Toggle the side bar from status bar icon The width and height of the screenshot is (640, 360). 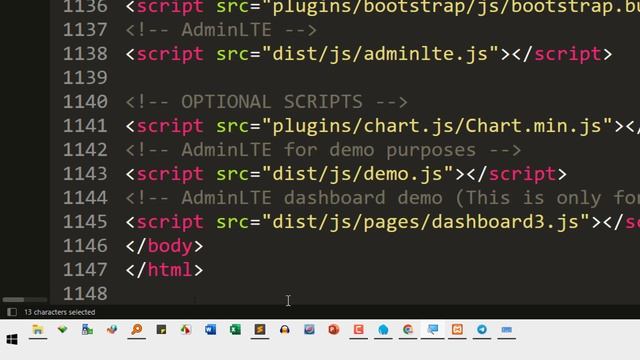pyautogui.click(x=12, y=312)
